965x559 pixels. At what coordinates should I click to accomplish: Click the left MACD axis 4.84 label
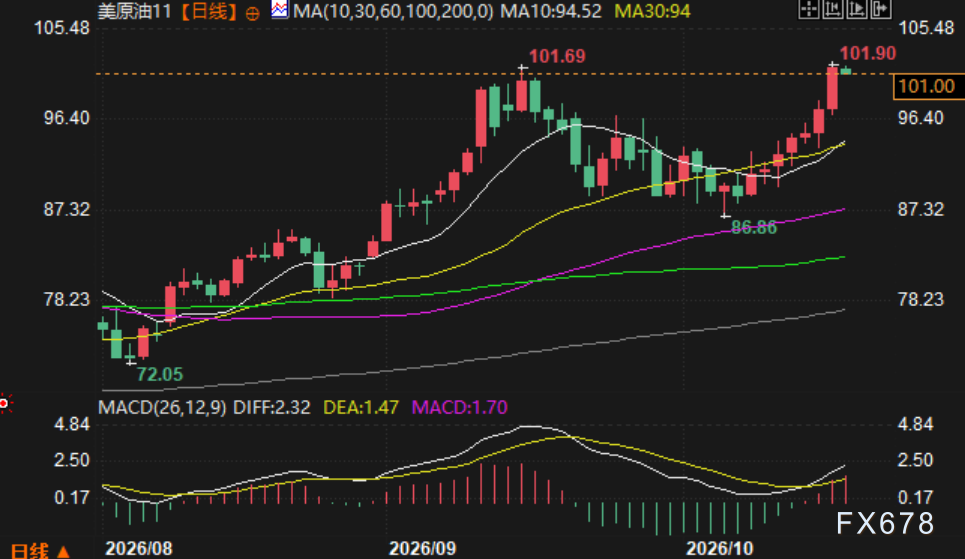(72, 424)
